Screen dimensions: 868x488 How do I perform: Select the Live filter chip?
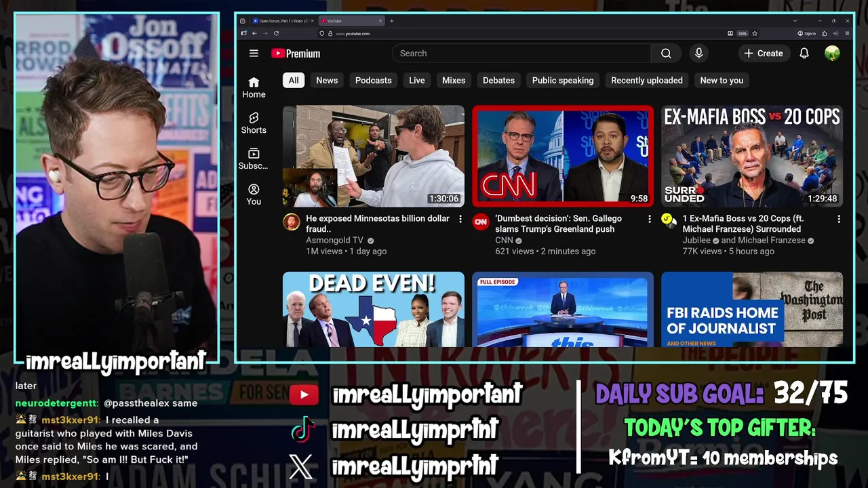tap(417, 80)
